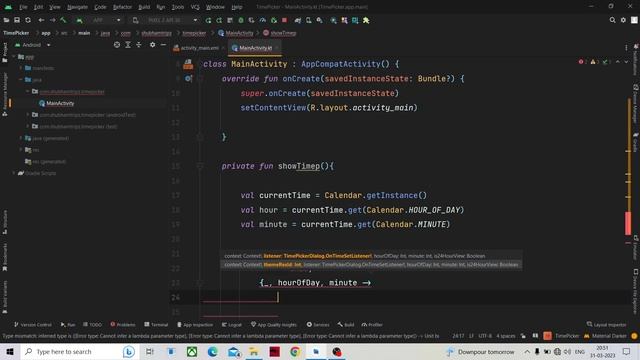Open the Terminal tool window
The height and width of the screenshot is (360, 640).
pyautogui.click(x=156, y=324)
